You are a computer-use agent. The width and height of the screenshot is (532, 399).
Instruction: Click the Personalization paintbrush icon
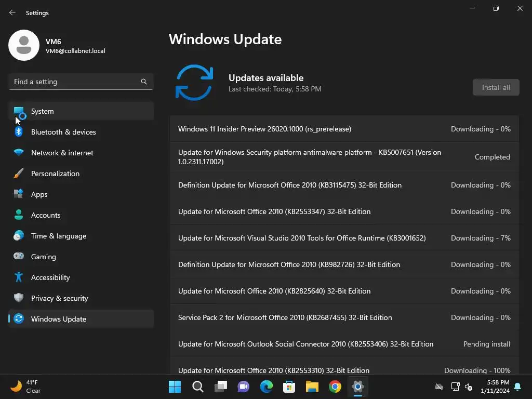(19, 174)
